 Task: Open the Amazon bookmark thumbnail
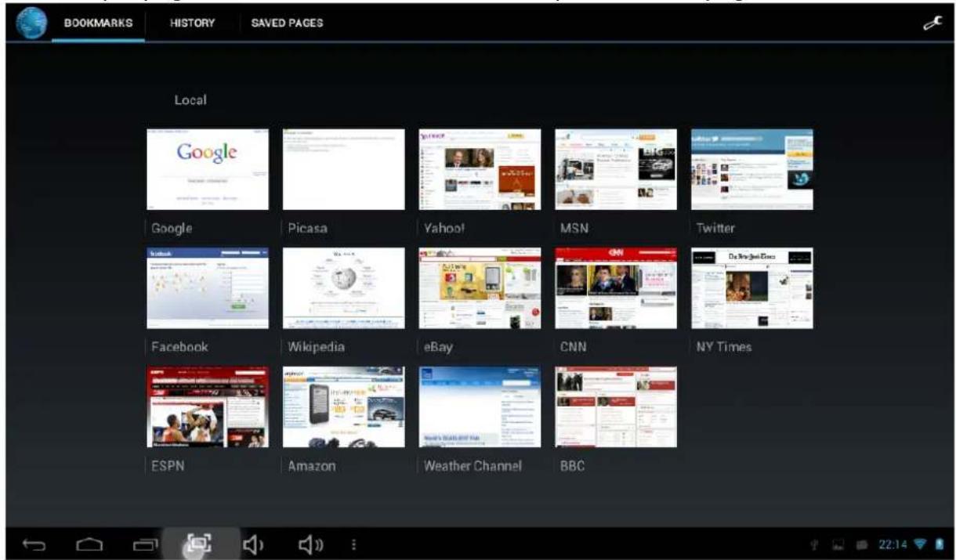(344, 406)
